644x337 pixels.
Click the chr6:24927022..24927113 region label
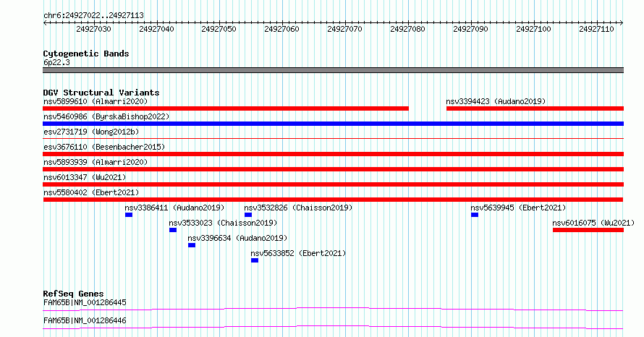tap(93, 16)
